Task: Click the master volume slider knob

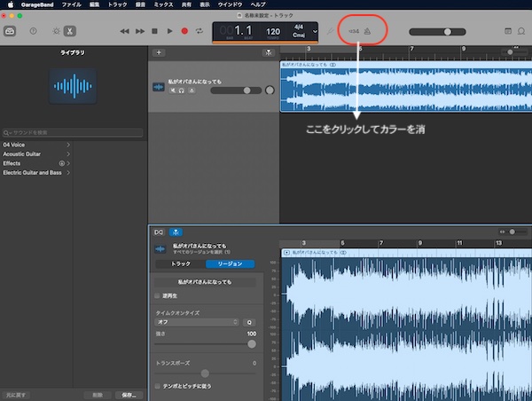Action: pos(448,32)
